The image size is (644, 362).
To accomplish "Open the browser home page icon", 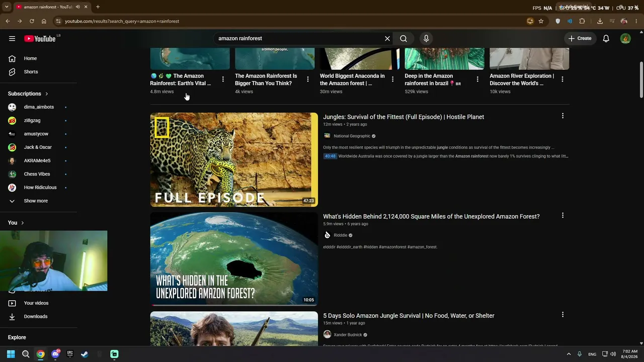I will point(44,21).
